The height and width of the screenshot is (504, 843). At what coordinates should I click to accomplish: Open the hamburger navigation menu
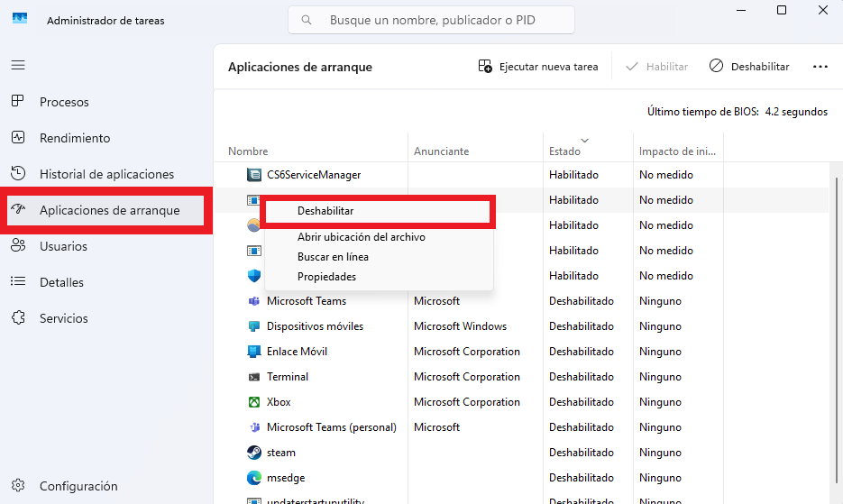tap(18, 65)
